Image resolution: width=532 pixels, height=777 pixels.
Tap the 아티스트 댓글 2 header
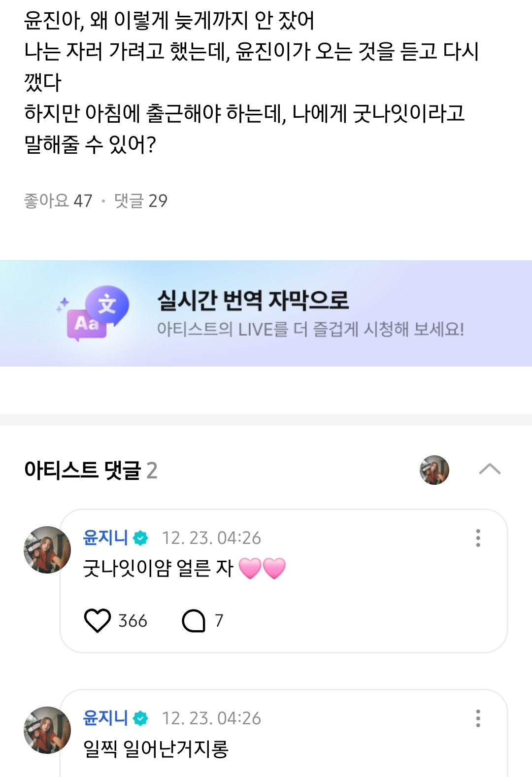[91, 470]
